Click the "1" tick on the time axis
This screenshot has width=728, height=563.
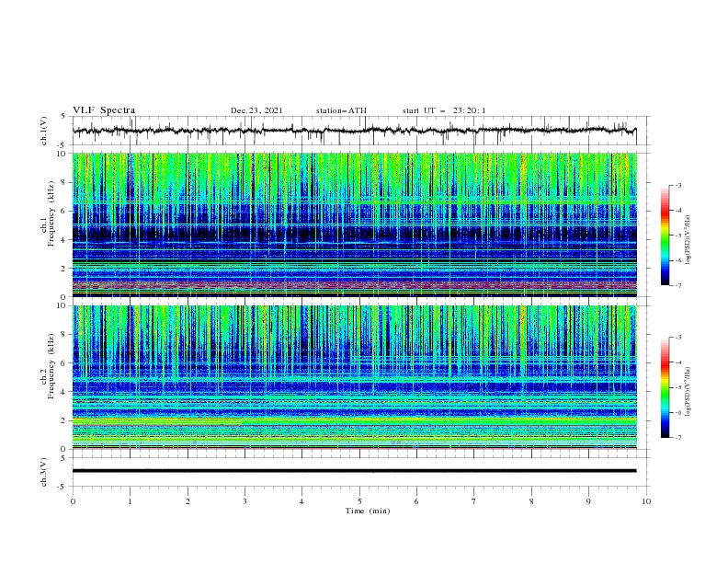[130, 501]
